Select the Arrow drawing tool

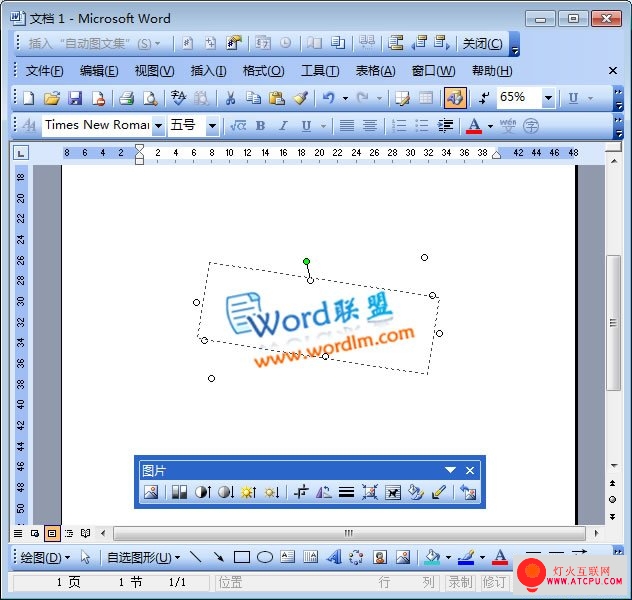point(219,557)
